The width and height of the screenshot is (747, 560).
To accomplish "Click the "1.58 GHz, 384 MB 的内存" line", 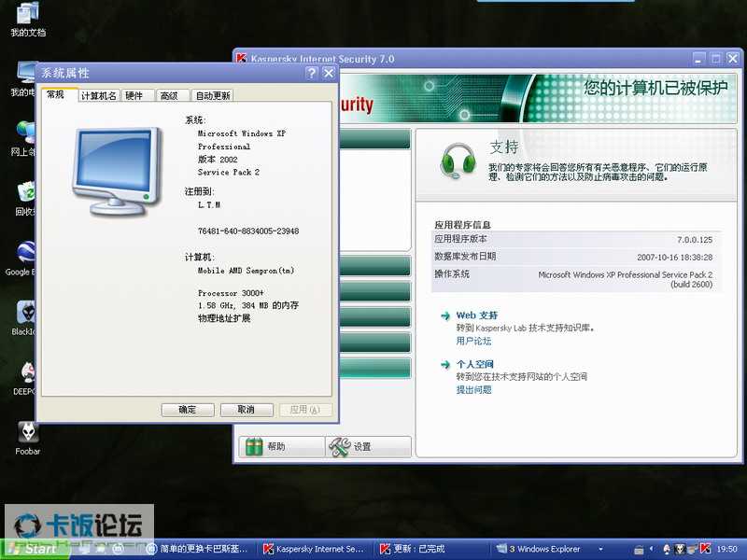I will (248, 305).
